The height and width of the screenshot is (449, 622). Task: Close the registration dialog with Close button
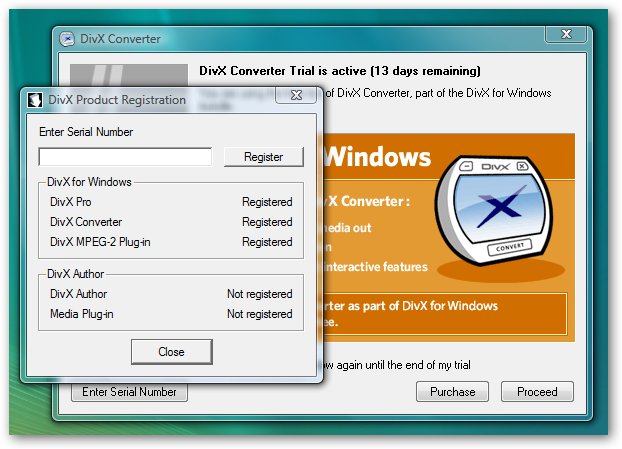click(172, 351)
